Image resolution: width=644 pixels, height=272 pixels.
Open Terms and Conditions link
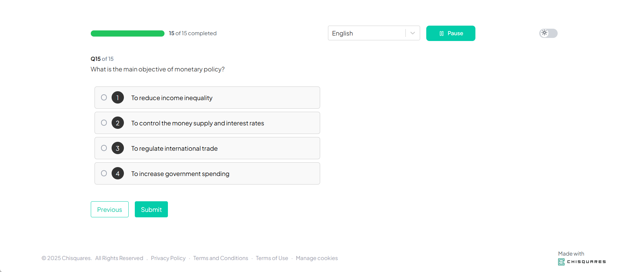[x=220, y=258]
